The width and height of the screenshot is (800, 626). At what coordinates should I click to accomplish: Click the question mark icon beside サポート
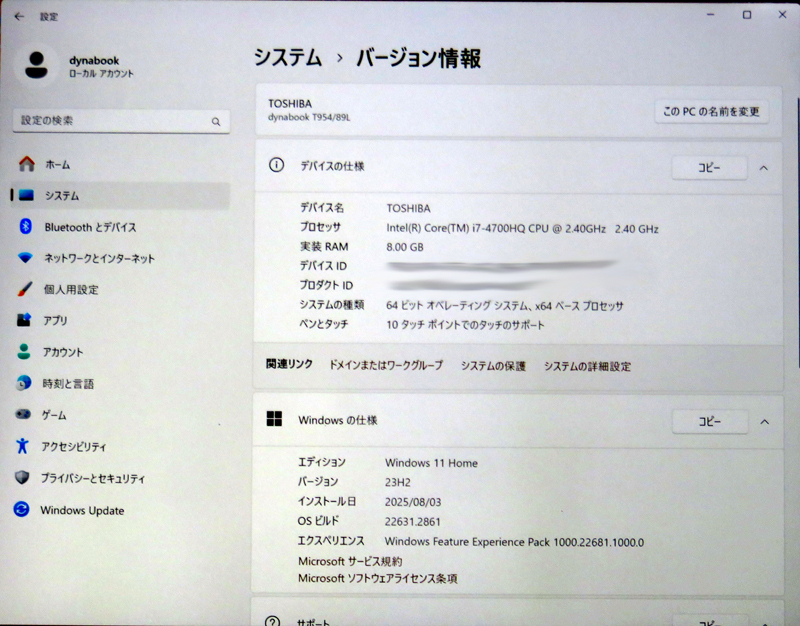pyautogui.click(x=272, y=620)
